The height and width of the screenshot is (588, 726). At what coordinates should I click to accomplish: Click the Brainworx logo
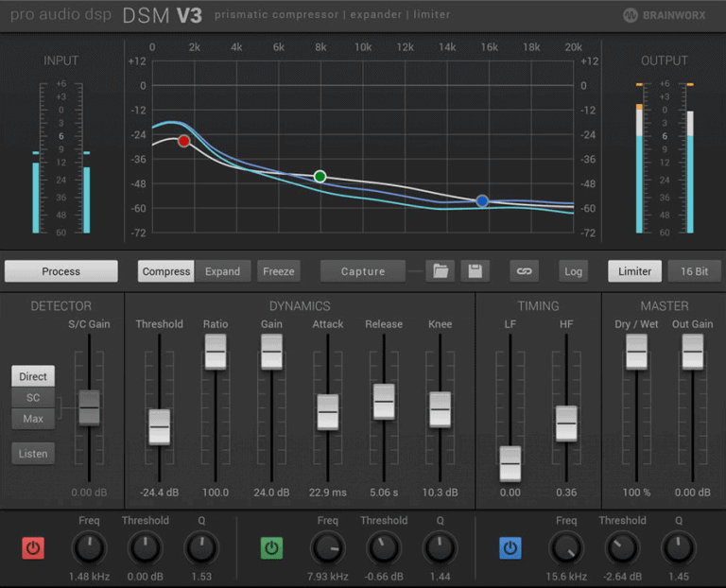664,15
